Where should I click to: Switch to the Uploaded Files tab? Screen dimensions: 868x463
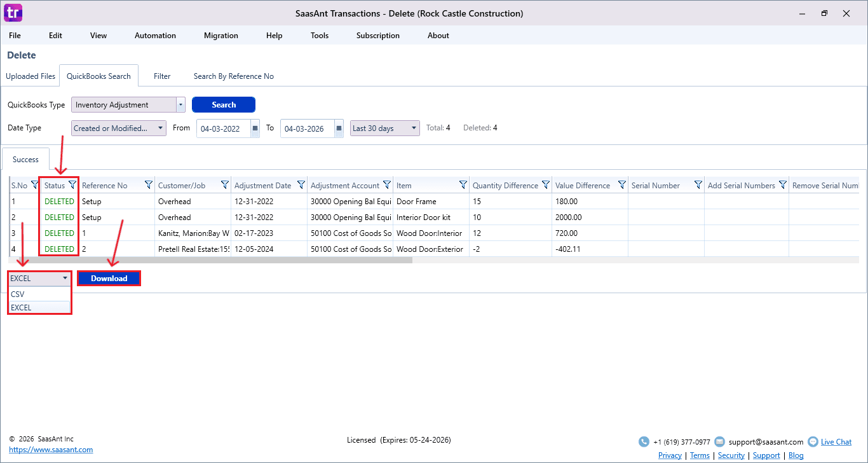[31, 76]
